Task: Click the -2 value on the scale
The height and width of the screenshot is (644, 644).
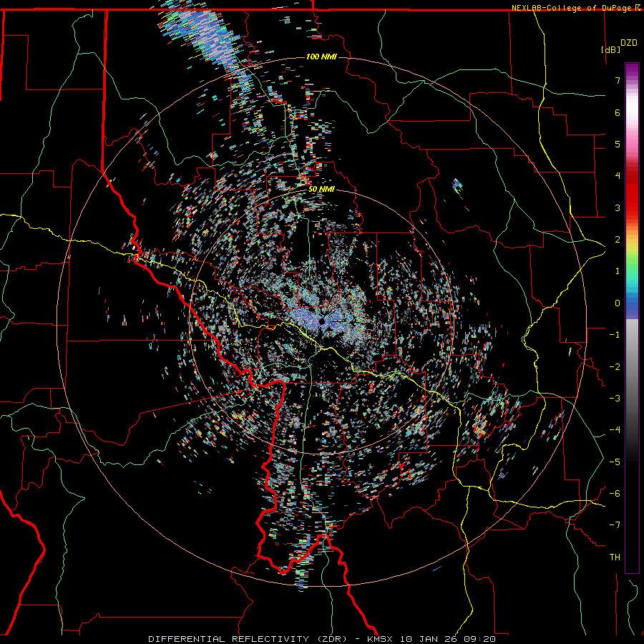Action: click(615, 367)
